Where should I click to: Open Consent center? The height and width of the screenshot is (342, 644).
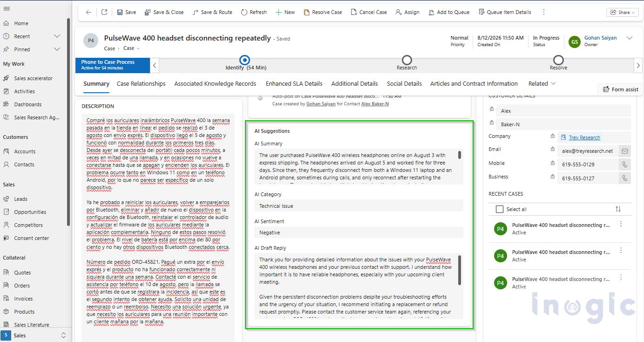pos(31,238)
